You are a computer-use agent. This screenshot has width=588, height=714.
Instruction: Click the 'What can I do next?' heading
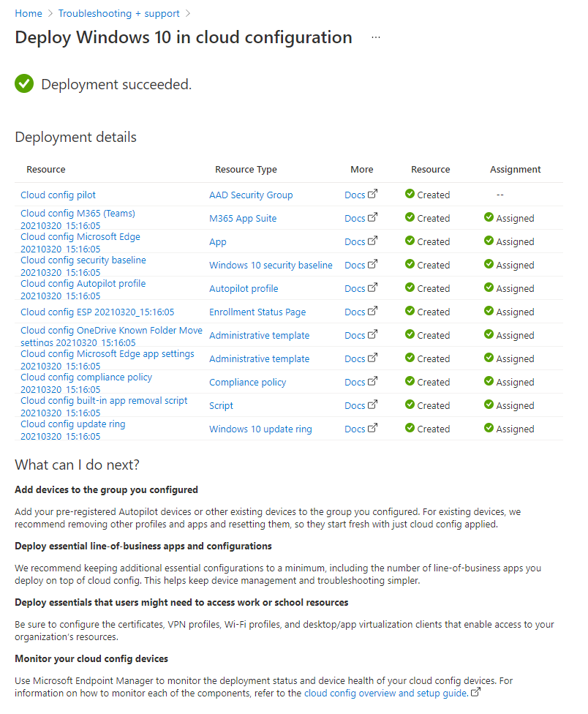77,465
